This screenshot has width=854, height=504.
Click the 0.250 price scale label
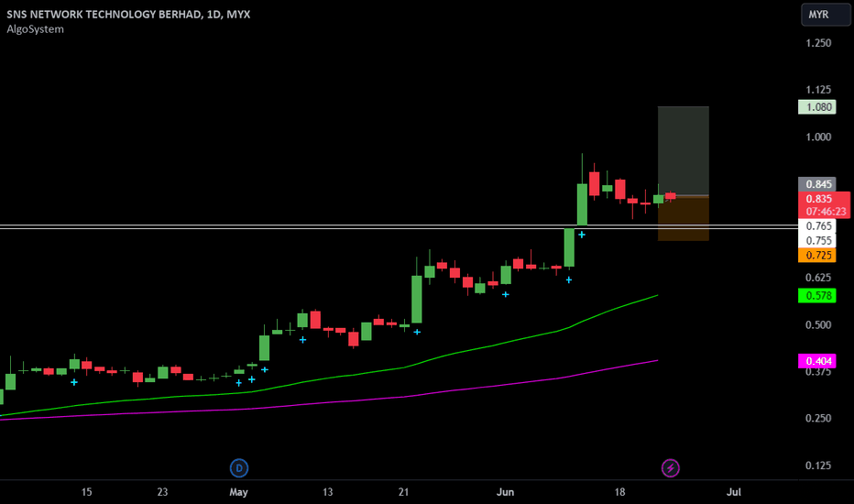click(818, 419)
